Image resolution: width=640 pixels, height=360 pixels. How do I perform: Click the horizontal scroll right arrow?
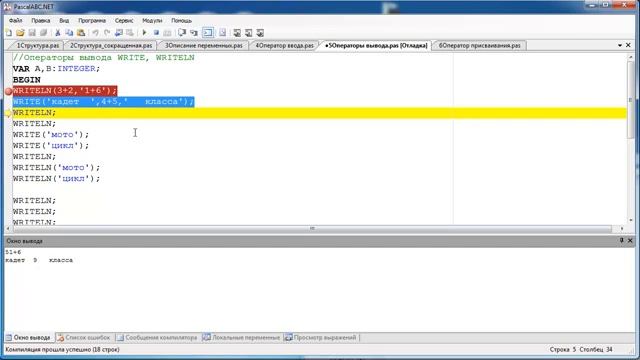pyautogui.click(x=622, y=228)
